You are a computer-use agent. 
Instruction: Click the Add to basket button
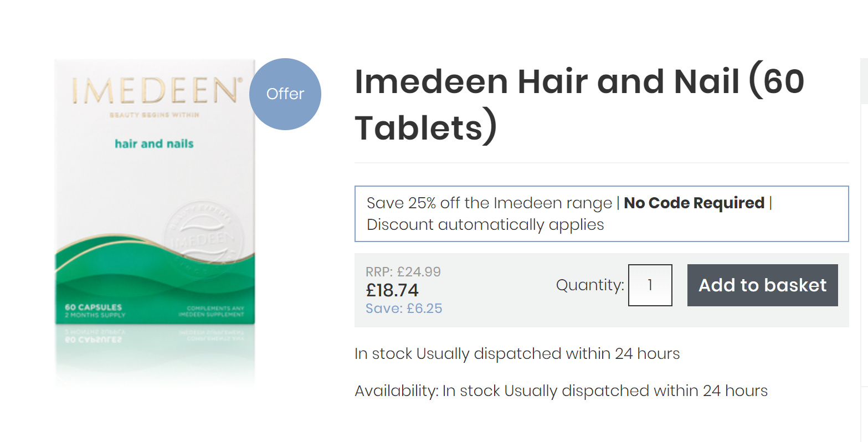coord(762,285)
